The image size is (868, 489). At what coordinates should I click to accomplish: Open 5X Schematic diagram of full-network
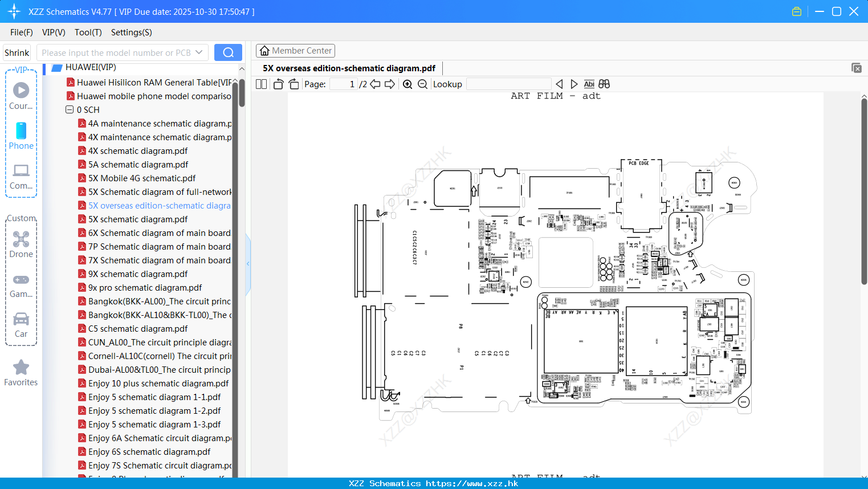click(160, 191)
